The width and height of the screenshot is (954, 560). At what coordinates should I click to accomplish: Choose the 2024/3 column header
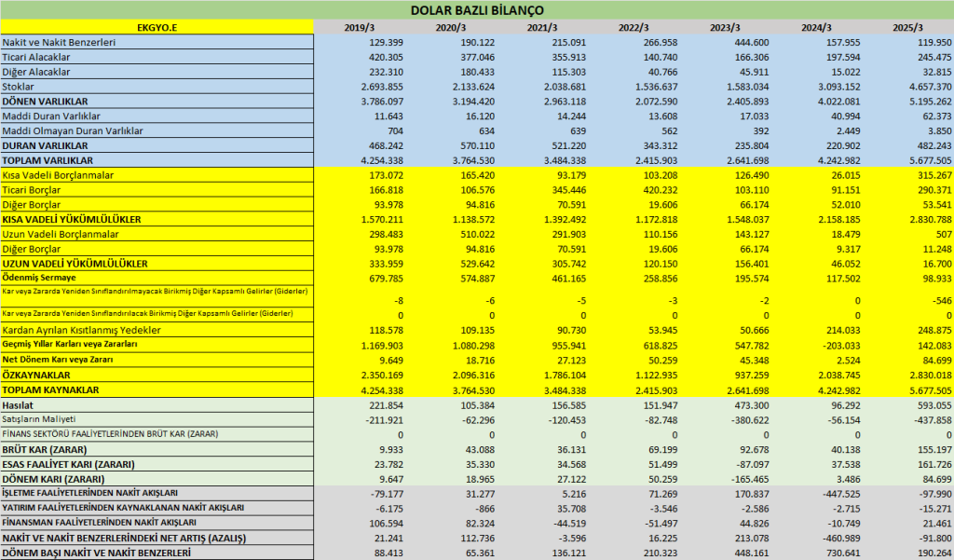pos(816,27)
